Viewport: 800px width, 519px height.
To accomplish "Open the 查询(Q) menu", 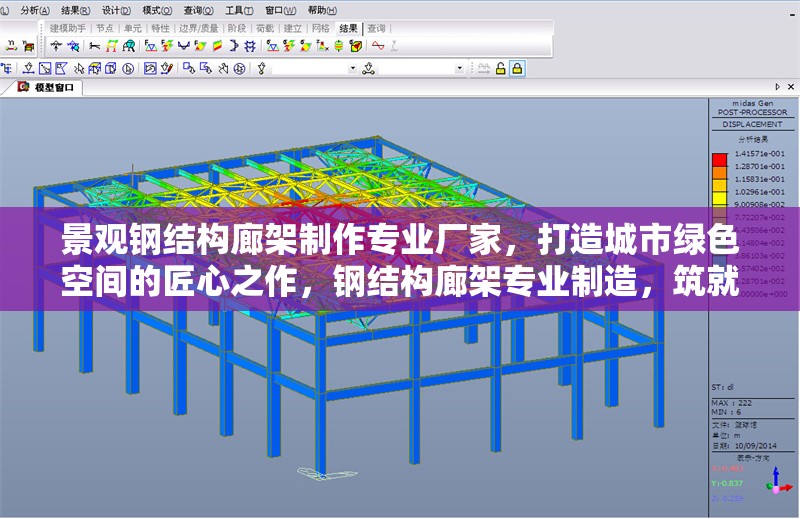I will click(198, 10).
